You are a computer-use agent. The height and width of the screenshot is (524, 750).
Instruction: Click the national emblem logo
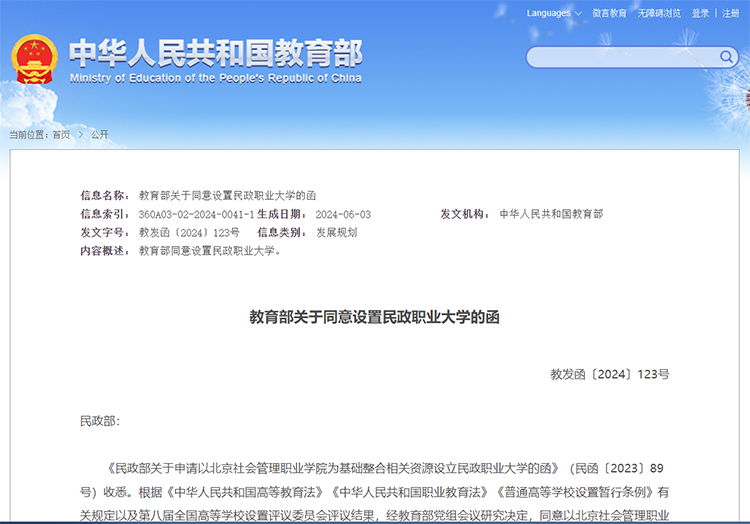tap(35, 60)
